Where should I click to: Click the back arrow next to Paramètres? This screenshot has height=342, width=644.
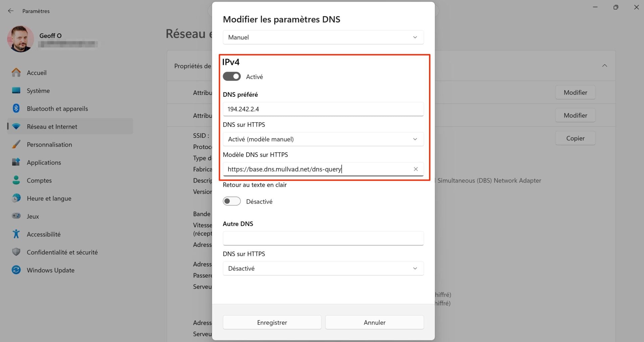(x=11, y=11)
